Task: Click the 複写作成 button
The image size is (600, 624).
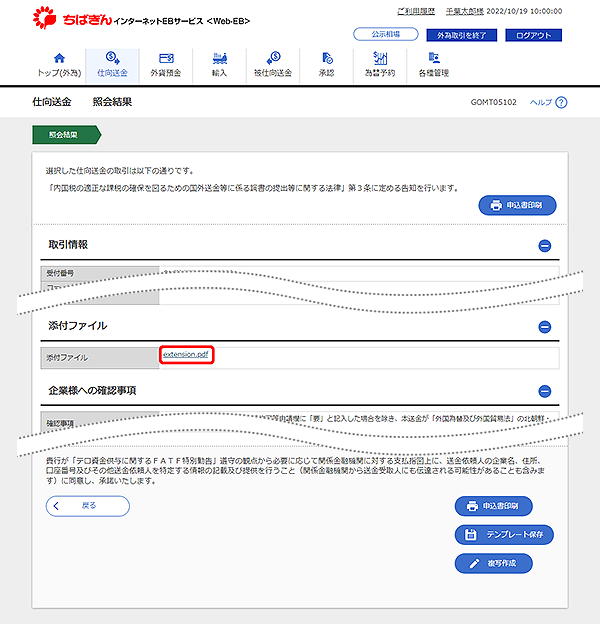Action: tap(494, 564)
